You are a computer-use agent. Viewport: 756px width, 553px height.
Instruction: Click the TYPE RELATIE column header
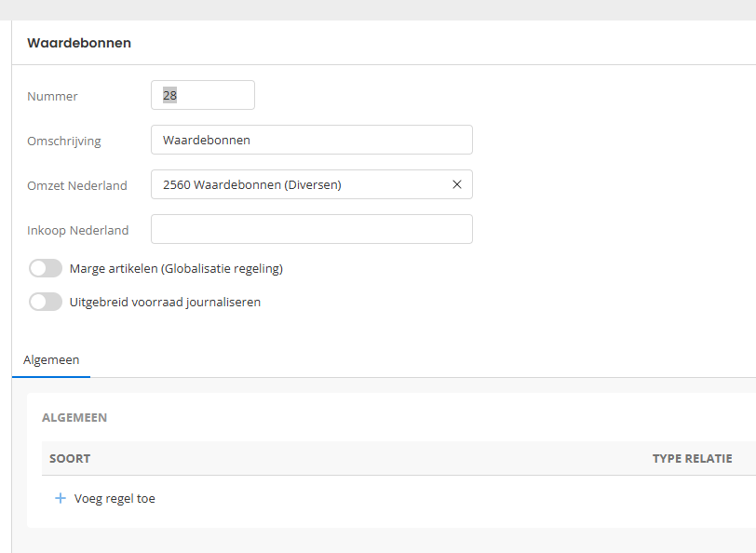click(x=692, y=458)
